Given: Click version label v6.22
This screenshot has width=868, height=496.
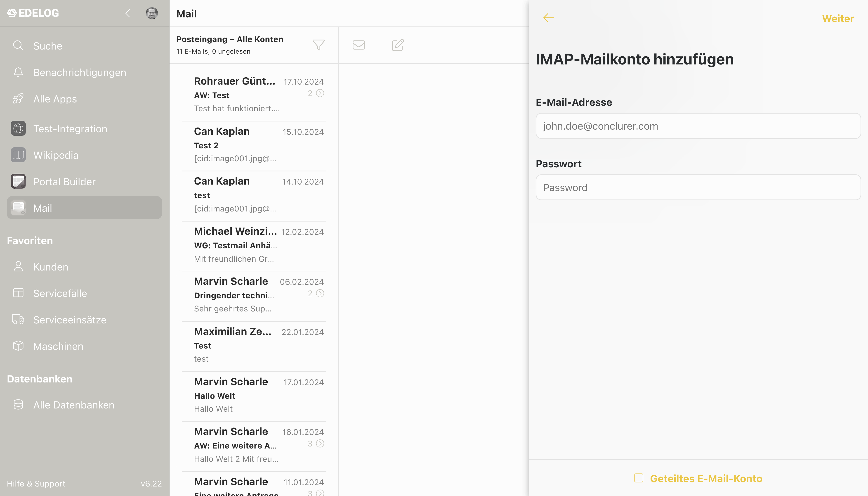Looking at the screenshot, I should click(151, 483).
